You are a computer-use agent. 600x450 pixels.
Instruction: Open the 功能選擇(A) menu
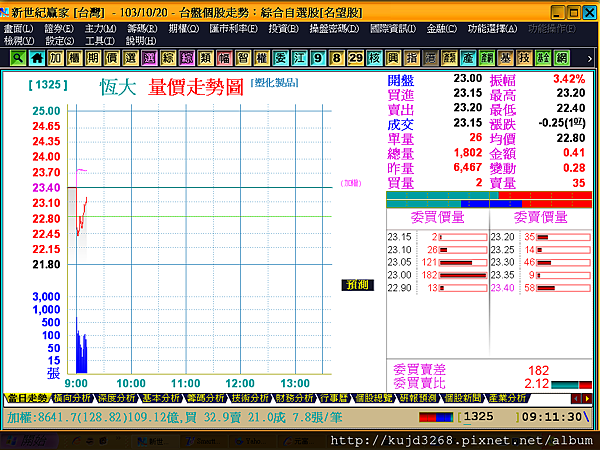[x=492, y=29]
